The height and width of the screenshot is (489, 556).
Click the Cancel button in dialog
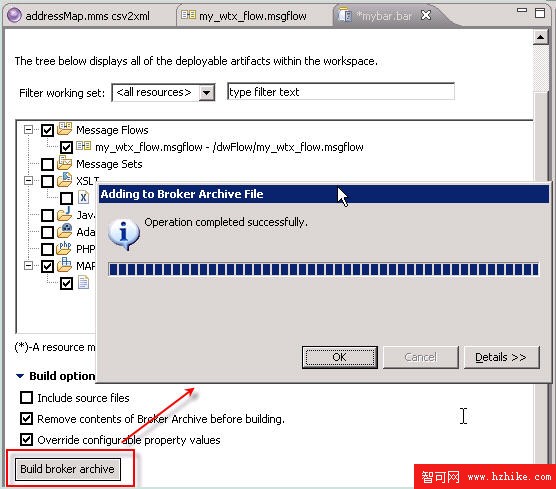pyautogui.click(x=421, y=357)
